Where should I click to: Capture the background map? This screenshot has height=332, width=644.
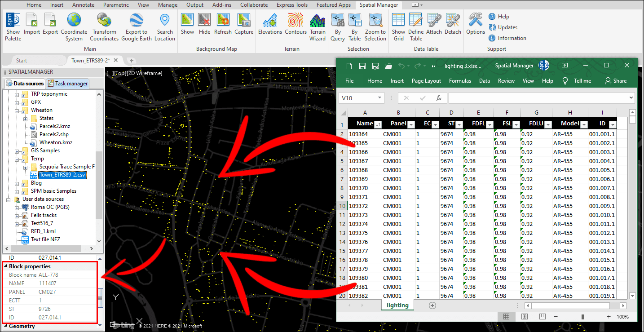coord(244,24)
